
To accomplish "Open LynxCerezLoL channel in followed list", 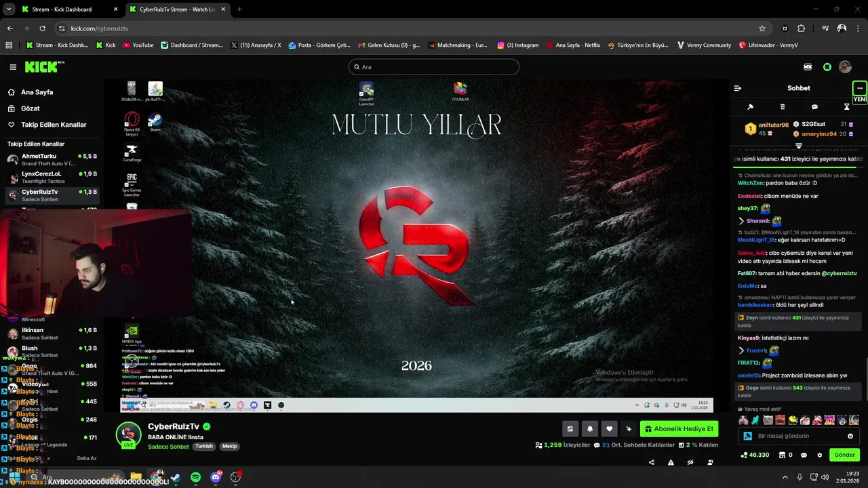I will click(52, 178).
